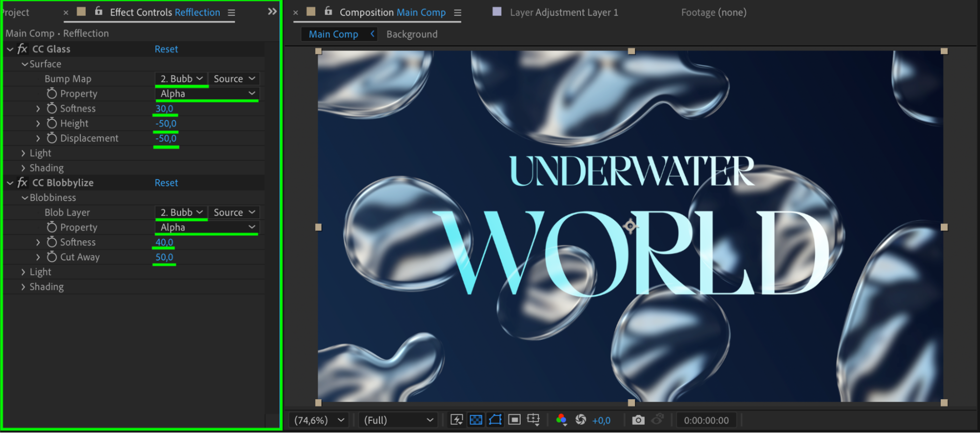Click the Cut Away stopwatch icon
This screenshot has height=433, width=980.
52,257
